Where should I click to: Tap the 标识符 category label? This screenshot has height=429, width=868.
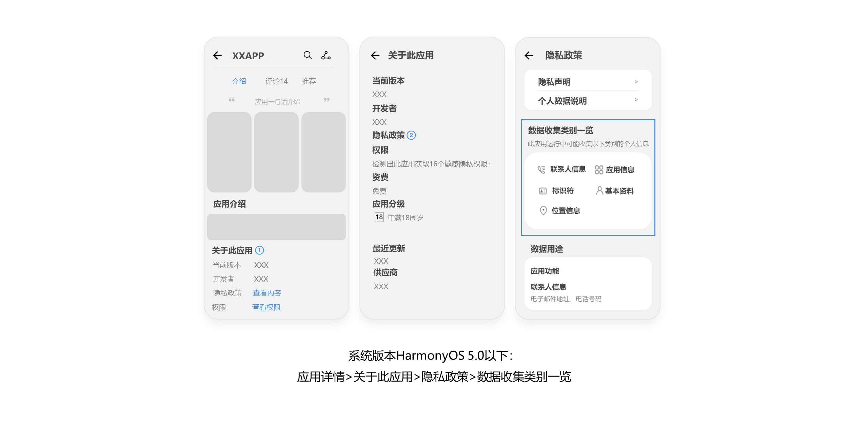[563, 191]
